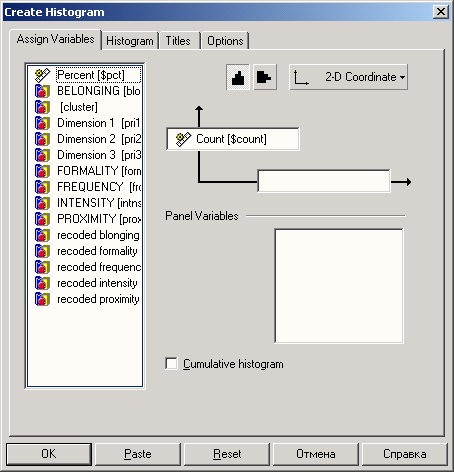
Task: Click the Panel Variables empty box
Action: [339, 286]
